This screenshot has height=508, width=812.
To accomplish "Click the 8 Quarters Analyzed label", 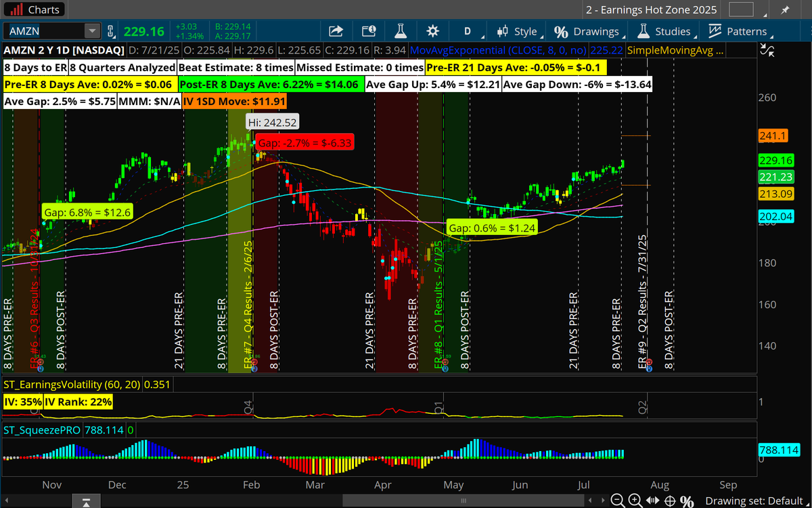I will [x=122, y=68].
